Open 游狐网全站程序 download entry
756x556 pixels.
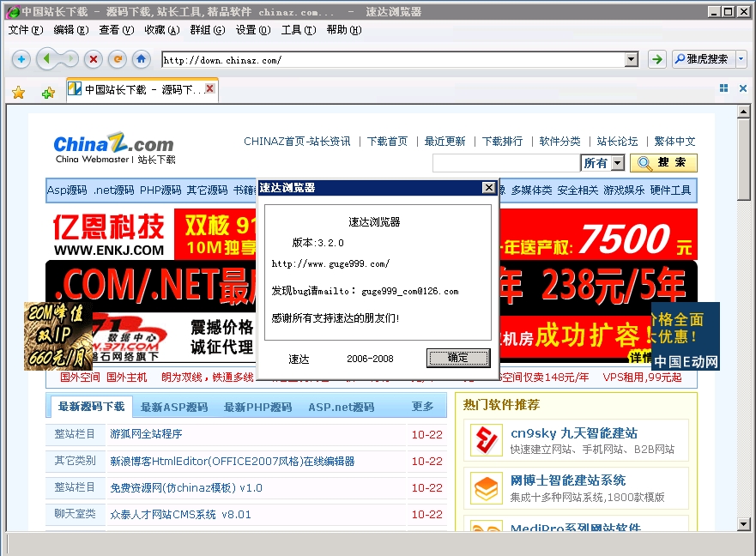click(146, 434)
